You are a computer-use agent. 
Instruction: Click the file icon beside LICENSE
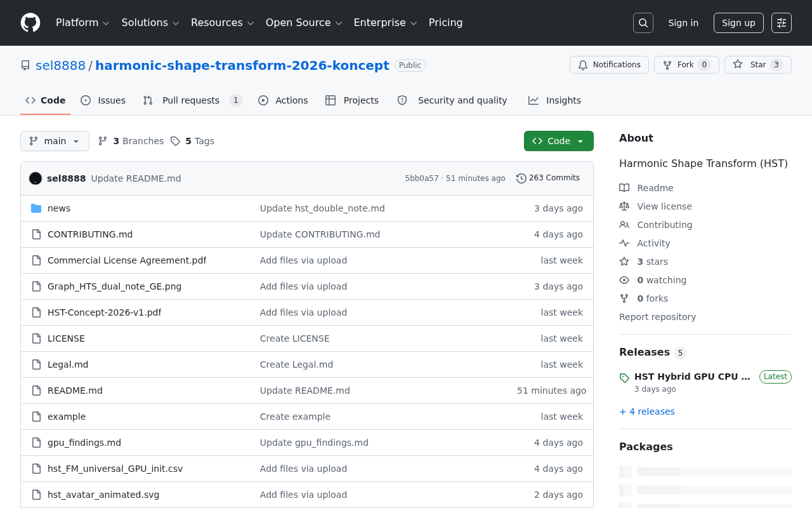[x=36, y=338]
